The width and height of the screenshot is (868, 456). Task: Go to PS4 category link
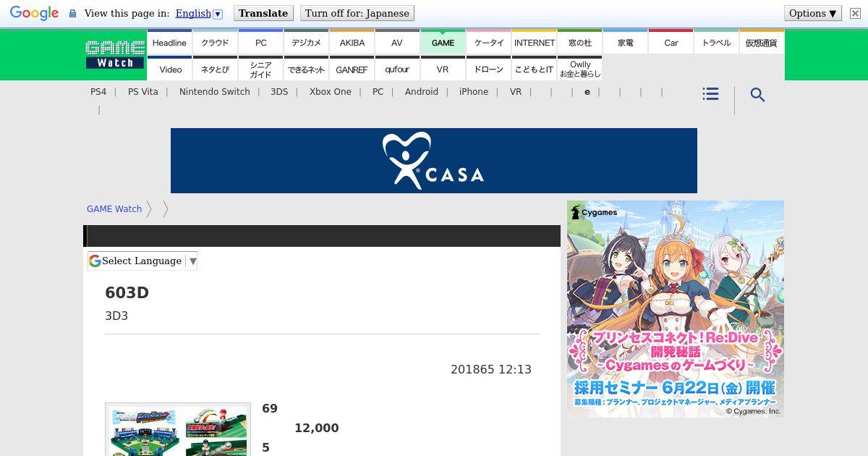coord(98,92)
